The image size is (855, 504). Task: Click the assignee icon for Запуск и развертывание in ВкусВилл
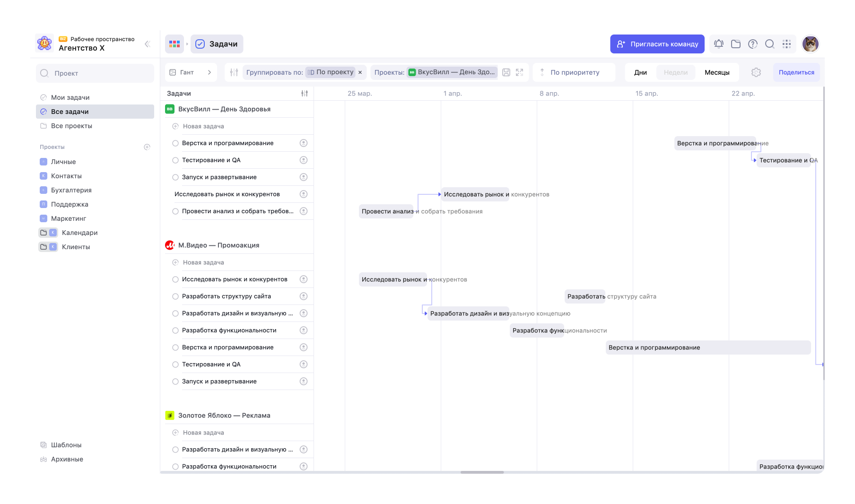point(304,177)
